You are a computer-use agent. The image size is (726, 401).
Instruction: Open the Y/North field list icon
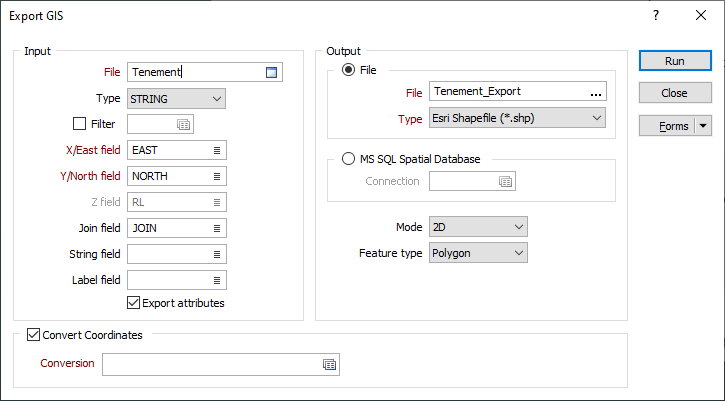(217, 176)
